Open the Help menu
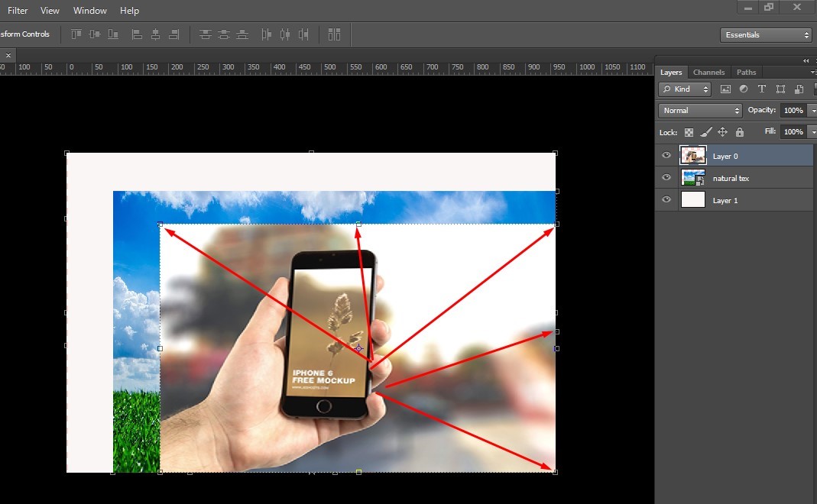 click(x=129, y=11)
